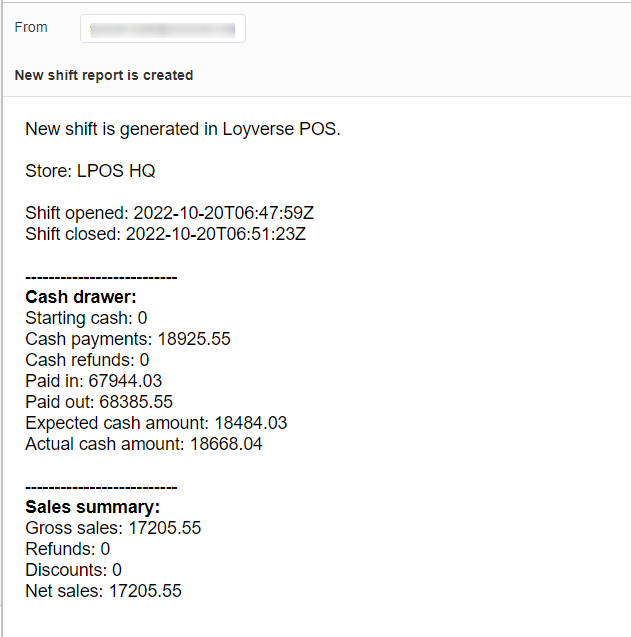
Task: Click the Shift opened timestamp line
Action: (x=170, y=213)
